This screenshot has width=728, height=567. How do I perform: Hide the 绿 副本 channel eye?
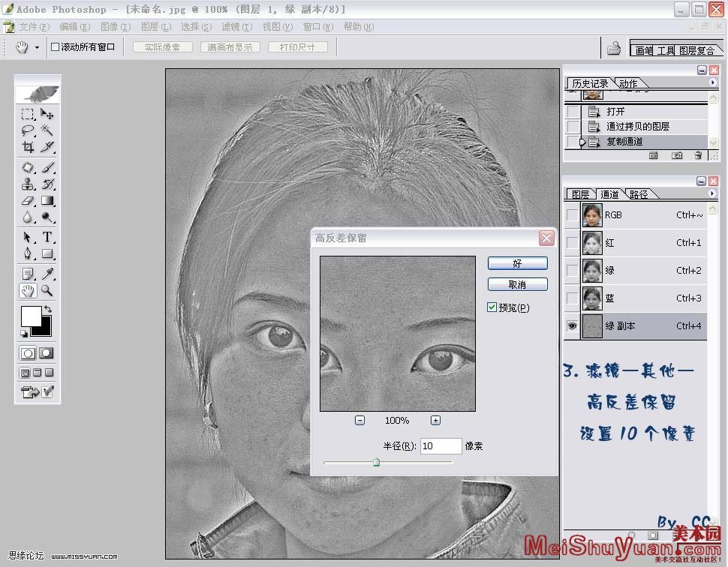[x=573, y=326]
